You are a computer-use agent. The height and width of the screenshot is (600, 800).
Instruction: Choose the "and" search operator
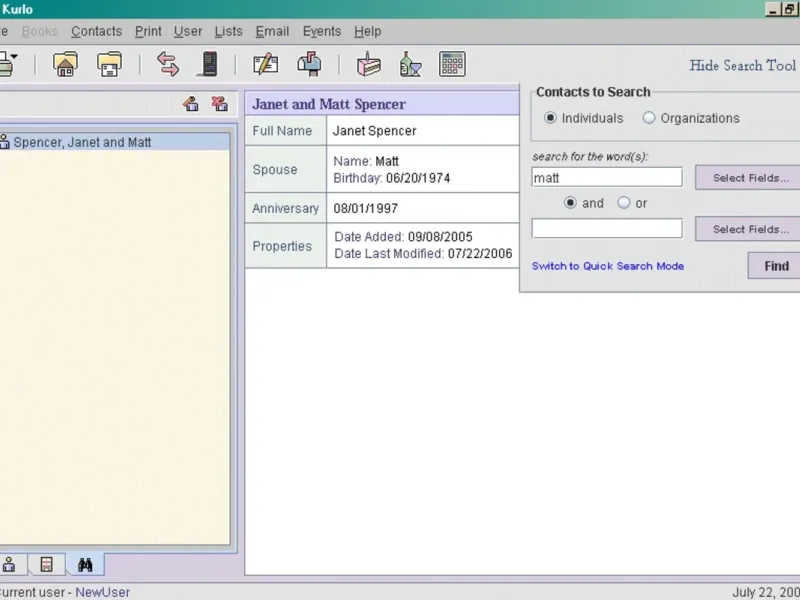click(x=570, y=203)
